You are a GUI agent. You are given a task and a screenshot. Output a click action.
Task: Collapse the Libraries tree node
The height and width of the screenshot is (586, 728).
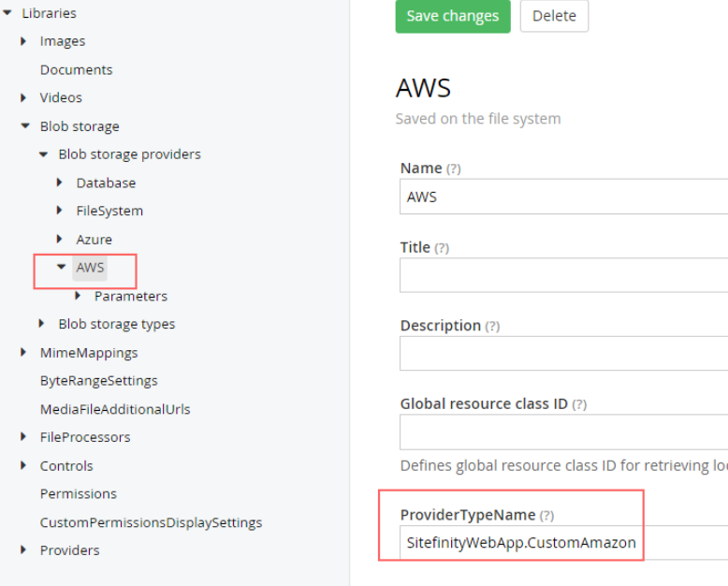7,13
